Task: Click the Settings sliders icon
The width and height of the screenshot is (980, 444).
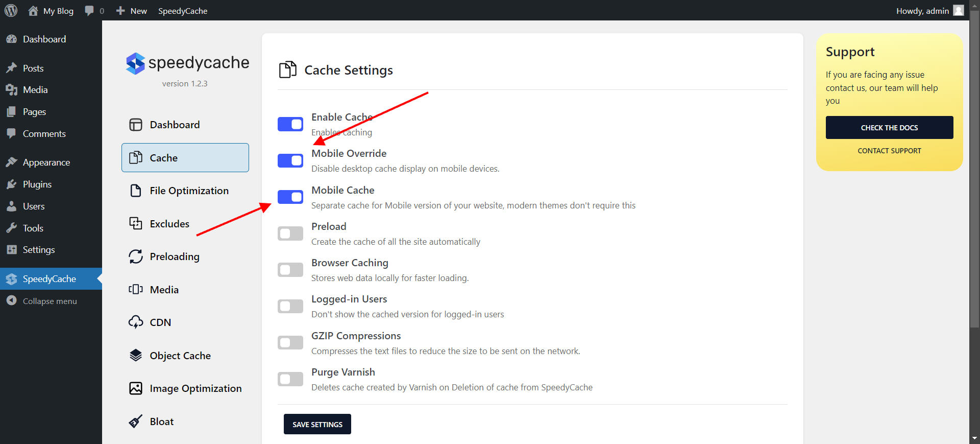Action: (11, 250)
